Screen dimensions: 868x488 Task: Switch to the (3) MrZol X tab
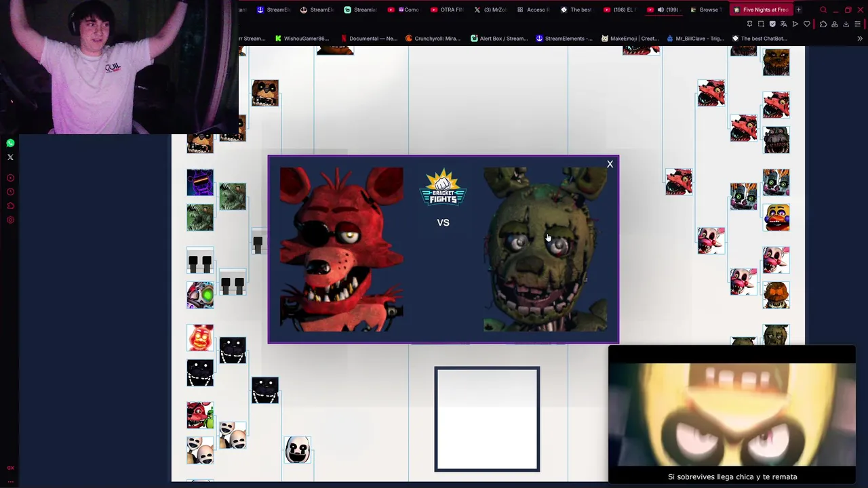pyautogui.click(x=490, y=9)
